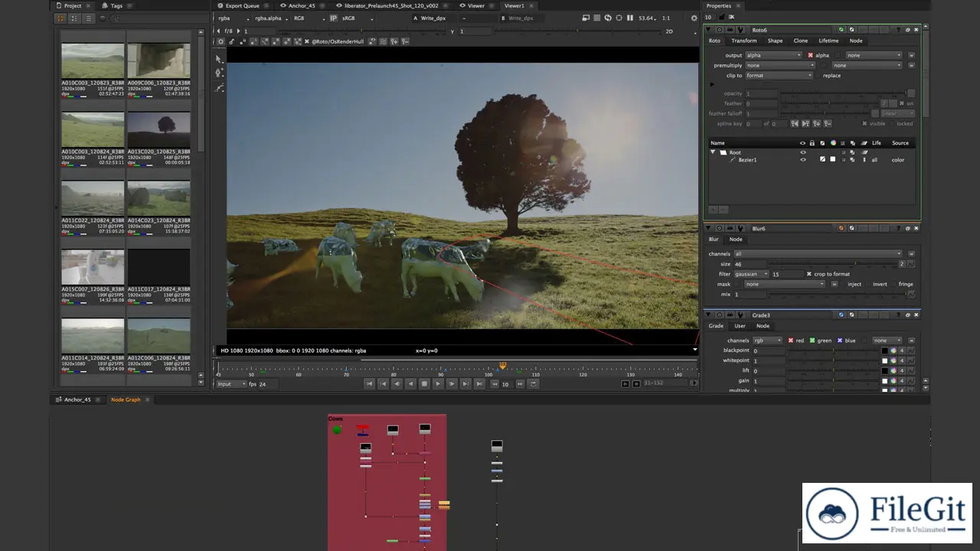Click the gain white color swatch

pyautogui.click(x=885, y=380)
